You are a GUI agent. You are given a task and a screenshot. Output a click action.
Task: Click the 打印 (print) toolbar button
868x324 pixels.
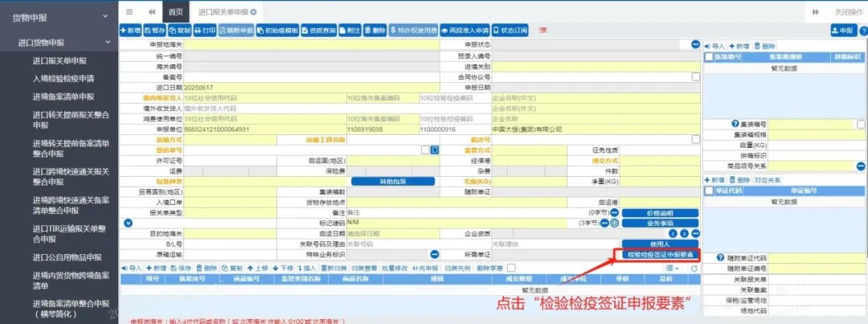[206, 30]
